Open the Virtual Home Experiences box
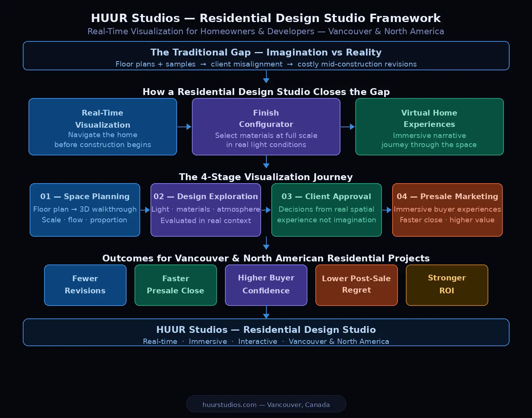The width and height of the screenshot is (532, 418). click(429, 127)
